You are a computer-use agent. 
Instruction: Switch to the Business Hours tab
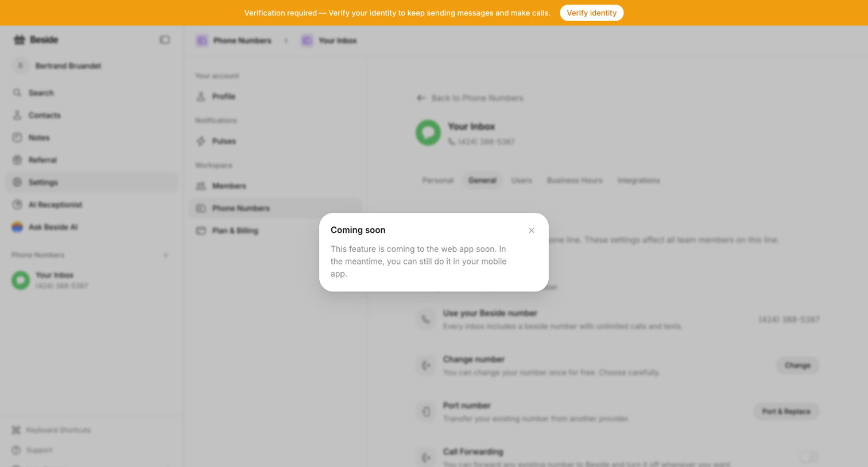click(575, 180)
